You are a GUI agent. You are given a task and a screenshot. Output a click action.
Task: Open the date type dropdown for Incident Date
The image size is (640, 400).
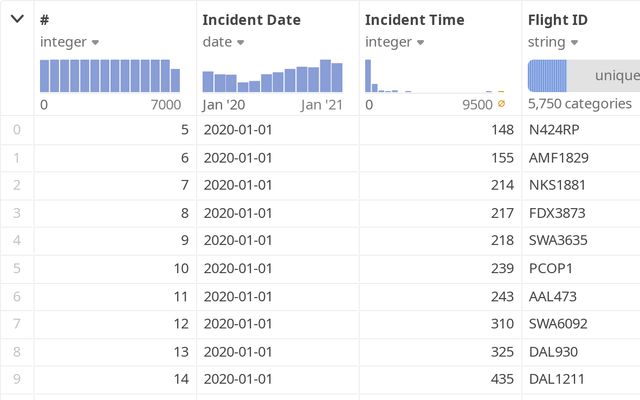pyautogui.click(x=241, y=42)
